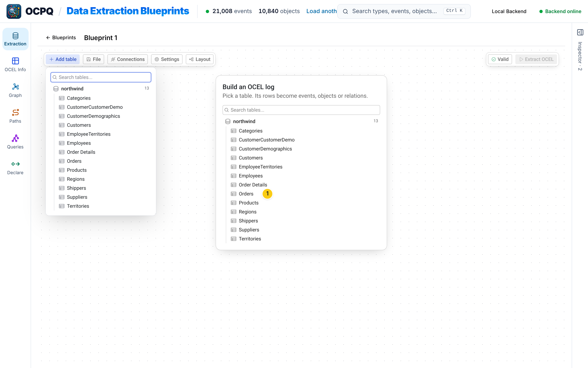Select Orders in Add table dropdown
Screen dimensions: 588x368
104,161
